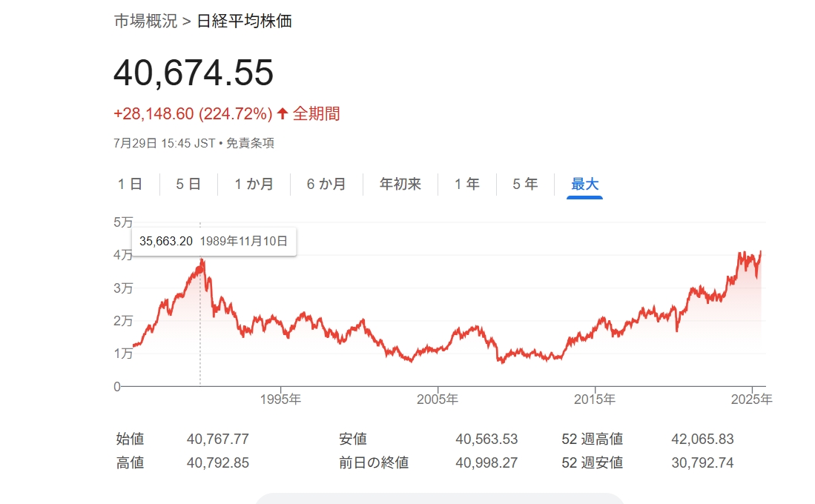
Task: Click the 市場概況 breadcrumb link
Action: 145,21
